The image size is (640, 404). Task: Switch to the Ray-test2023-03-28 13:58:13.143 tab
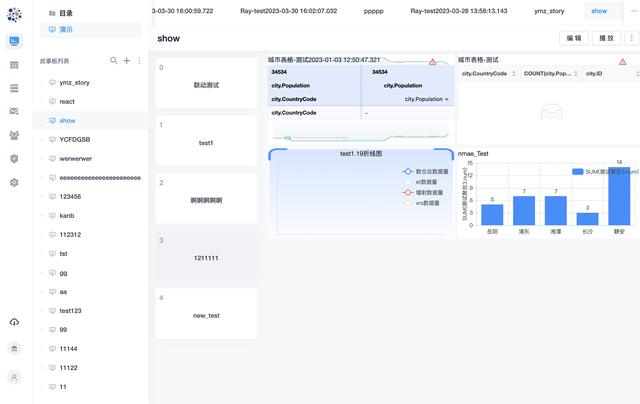click(x=459, y=11)
